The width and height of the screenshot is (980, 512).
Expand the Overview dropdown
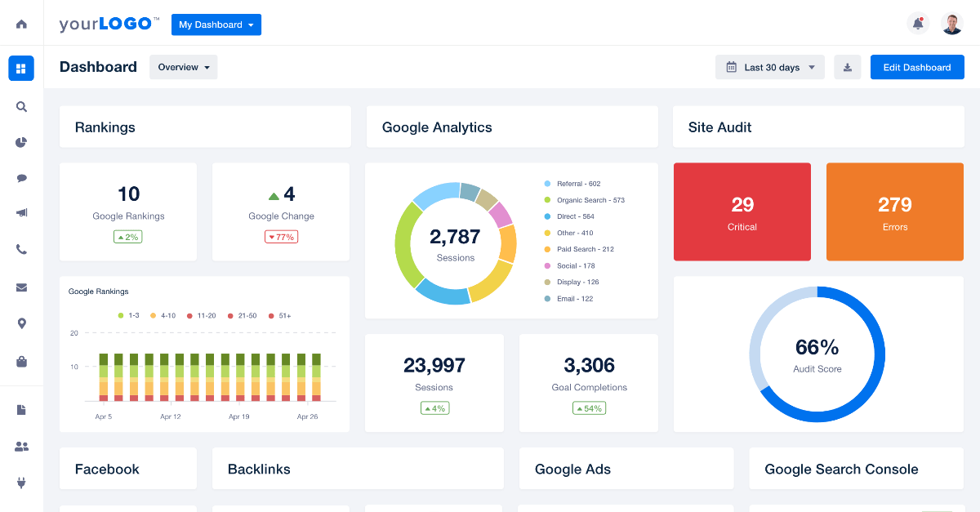pyautogui.click(x=183, y=67)
